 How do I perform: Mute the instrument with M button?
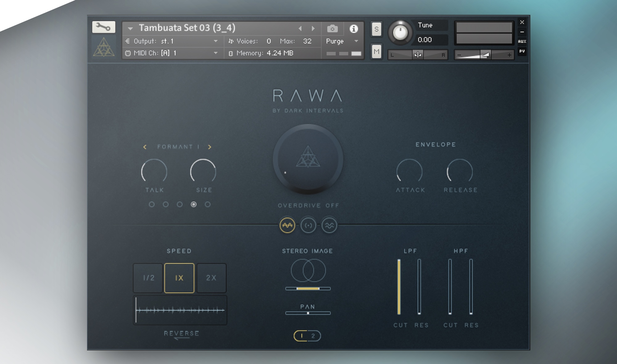click(x=376, y=52)
